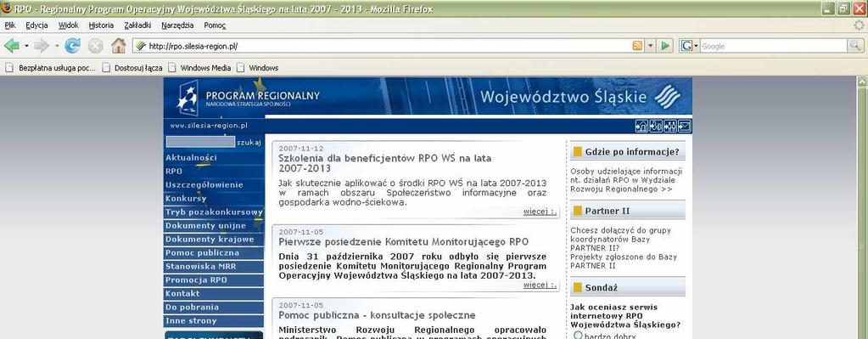
Task: Open the Historia menu
Action: (101, 25)
